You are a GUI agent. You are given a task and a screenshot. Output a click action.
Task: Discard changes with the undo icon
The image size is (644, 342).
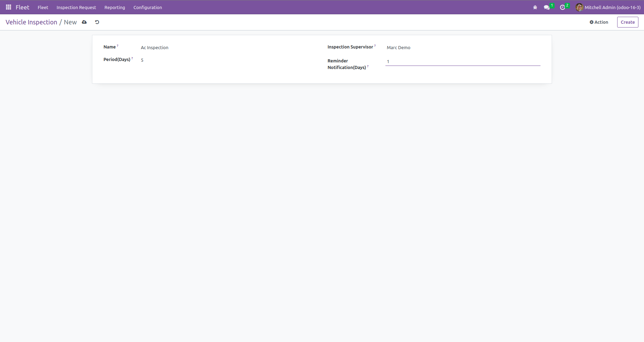(x=97, y=22)
